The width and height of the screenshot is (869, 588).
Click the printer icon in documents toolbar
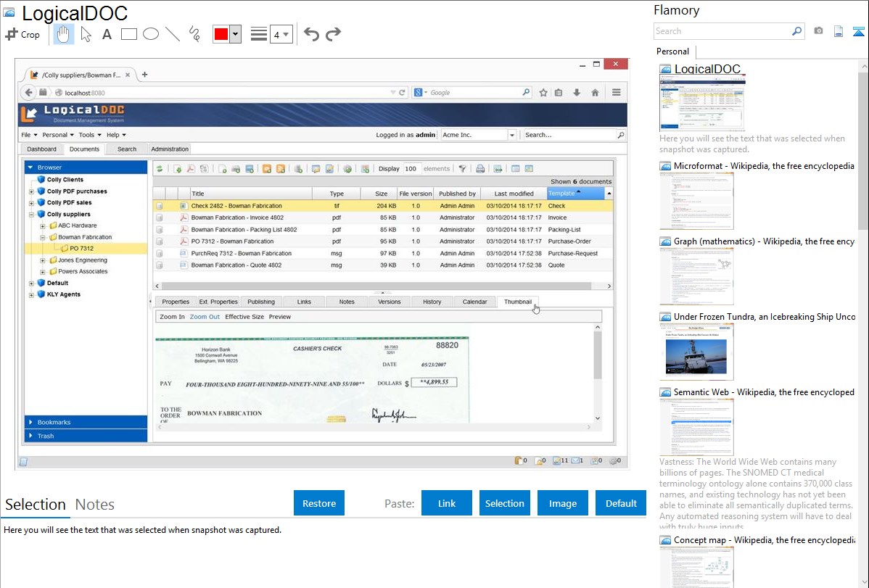(x=480, y=169)
